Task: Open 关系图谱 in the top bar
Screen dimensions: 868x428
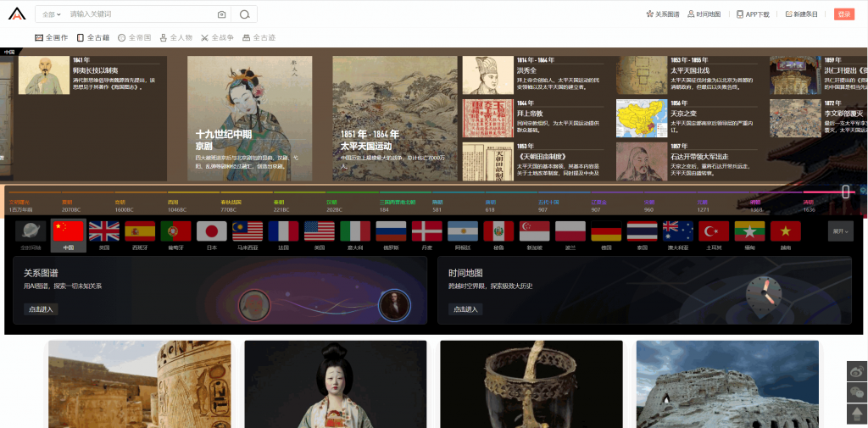Action: (663, 14)
